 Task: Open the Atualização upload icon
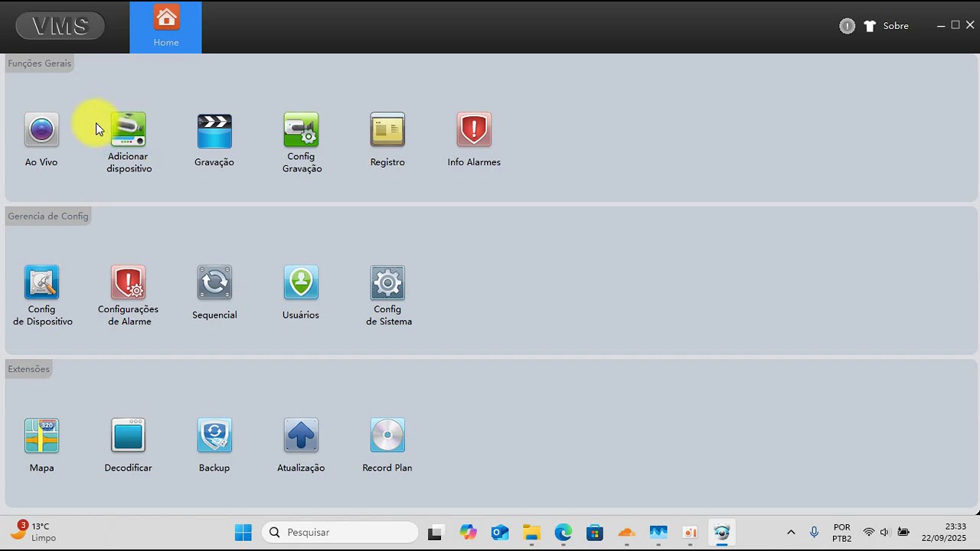coord(301,436)
